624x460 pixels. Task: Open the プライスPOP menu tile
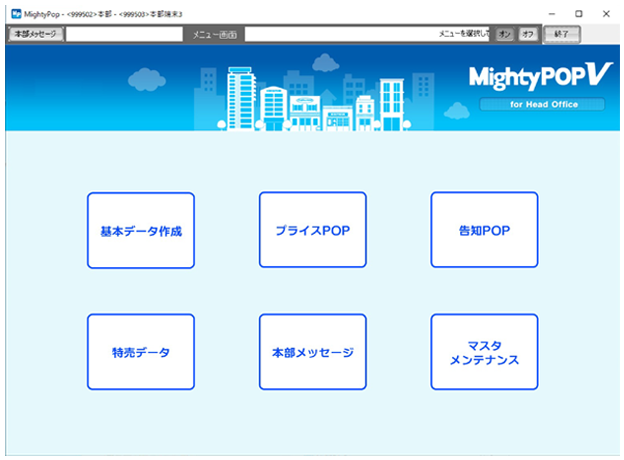coord(312,230)
